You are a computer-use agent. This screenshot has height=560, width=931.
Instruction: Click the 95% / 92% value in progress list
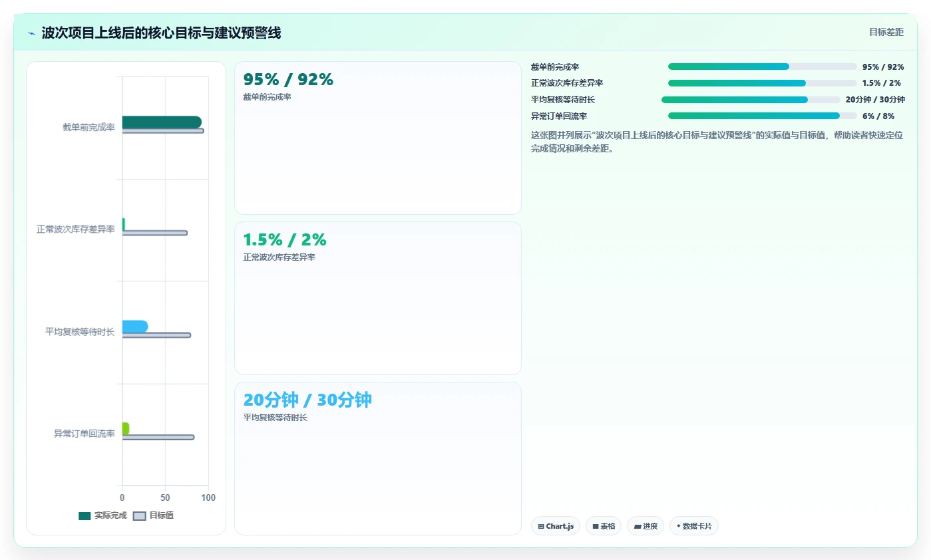(883, 67)
